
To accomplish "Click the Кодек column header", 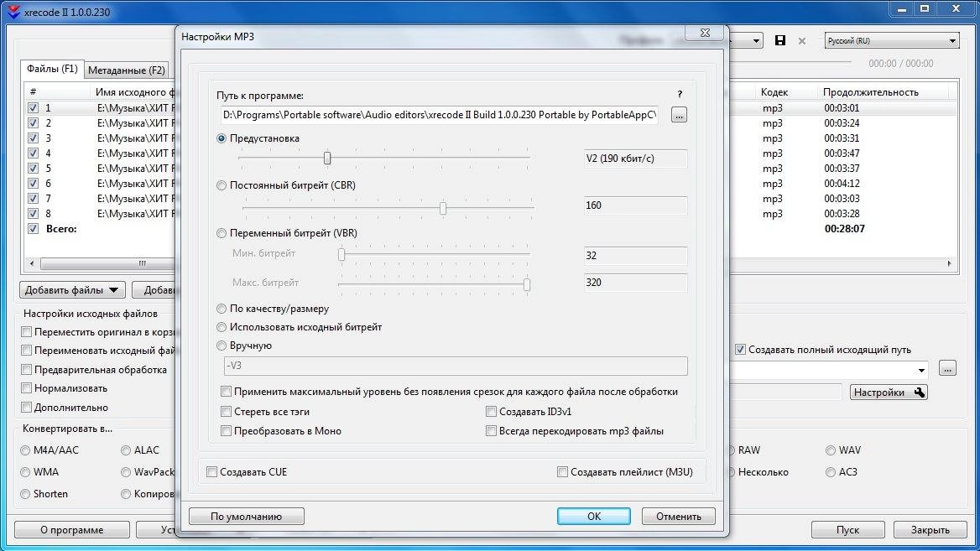I will (774, 92).
